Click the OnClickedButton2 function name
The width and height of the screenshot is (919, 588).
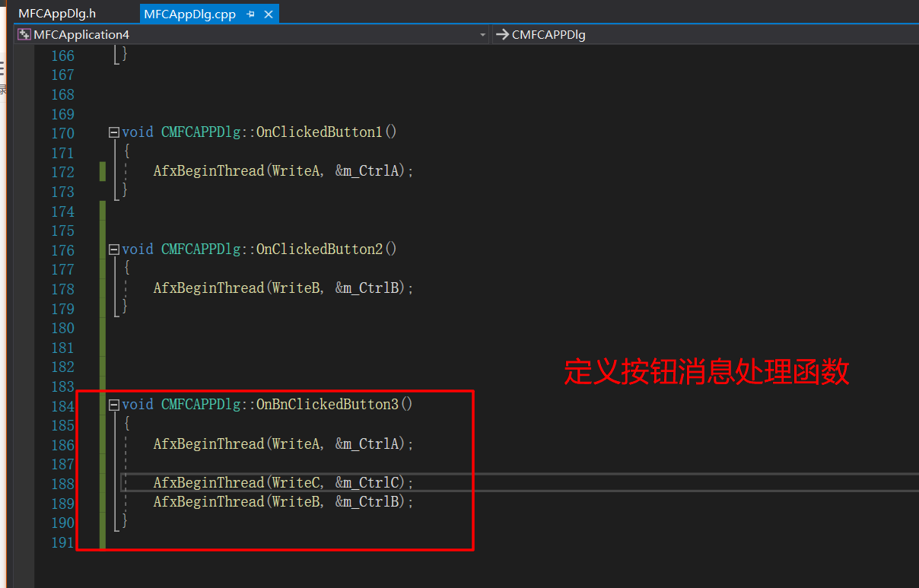tap(320, 250)
